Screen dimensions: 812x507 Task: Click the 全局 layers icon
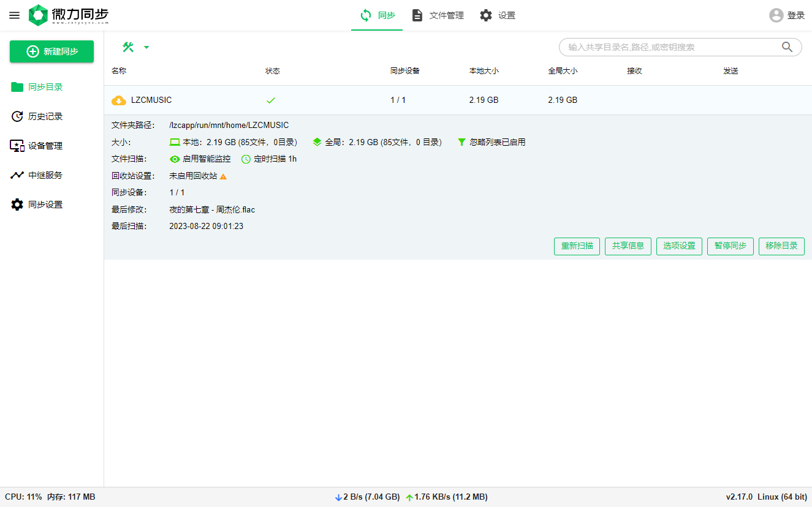(x=317, y=142)
